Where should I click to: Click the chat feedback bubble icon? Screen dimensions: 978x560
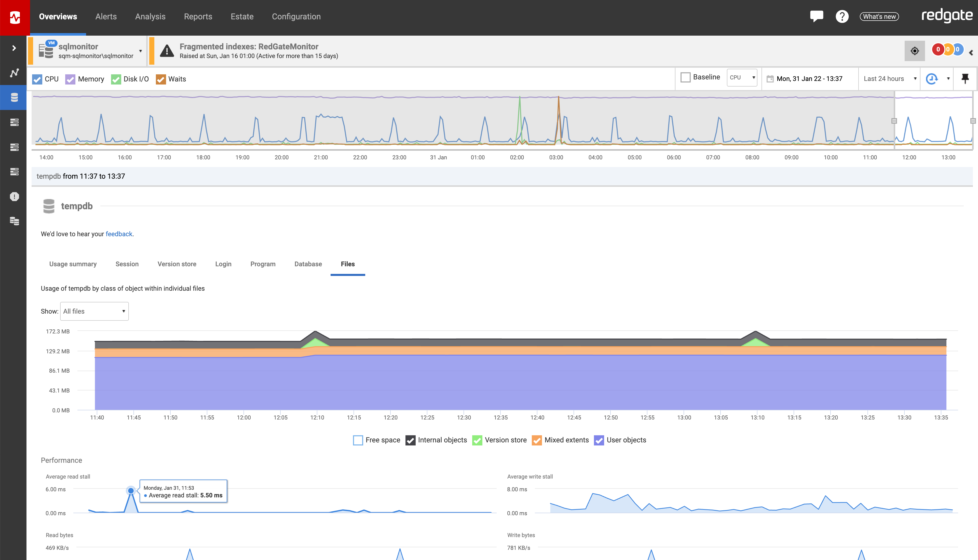click(x=817, y=16)
